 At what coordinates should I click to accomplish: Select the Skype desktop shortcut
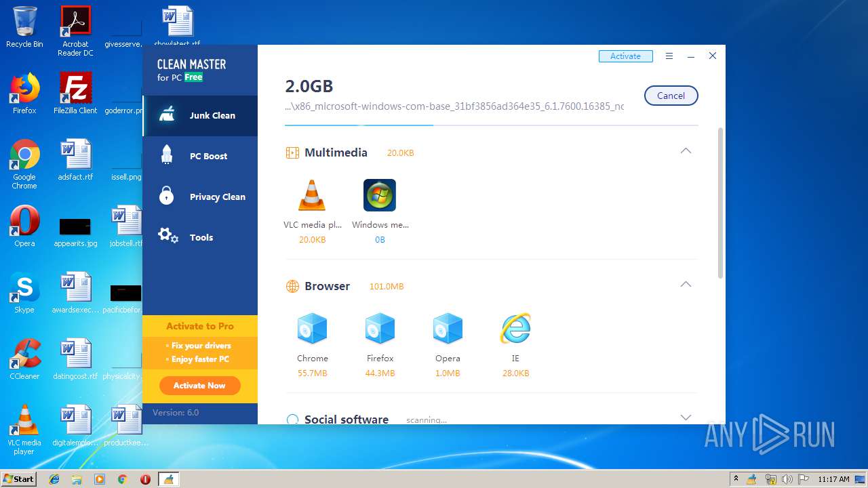click(x=24, y=293)
